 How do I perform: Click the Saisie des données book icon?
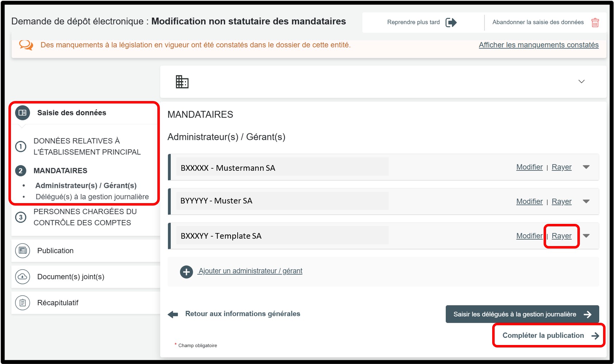point(23,113)
